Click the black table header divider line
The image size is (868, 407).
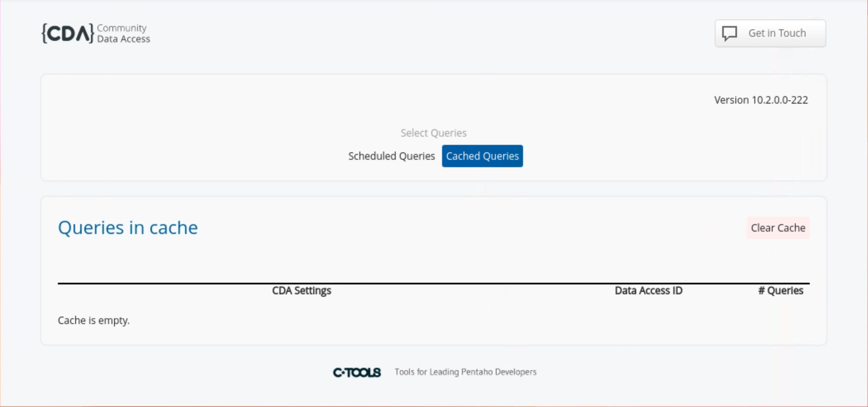433,284
